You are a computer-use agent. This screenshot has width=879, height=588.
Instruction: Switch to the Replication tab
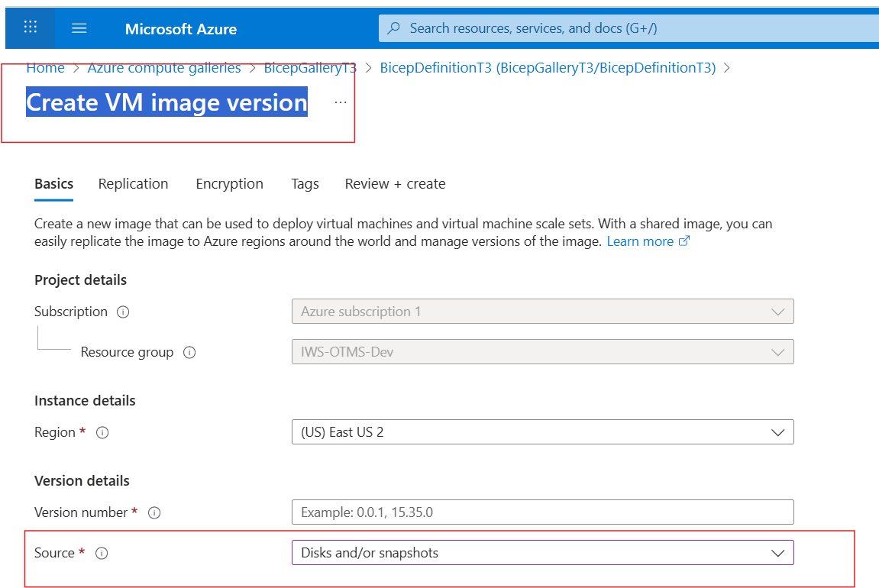coord(133,184)
